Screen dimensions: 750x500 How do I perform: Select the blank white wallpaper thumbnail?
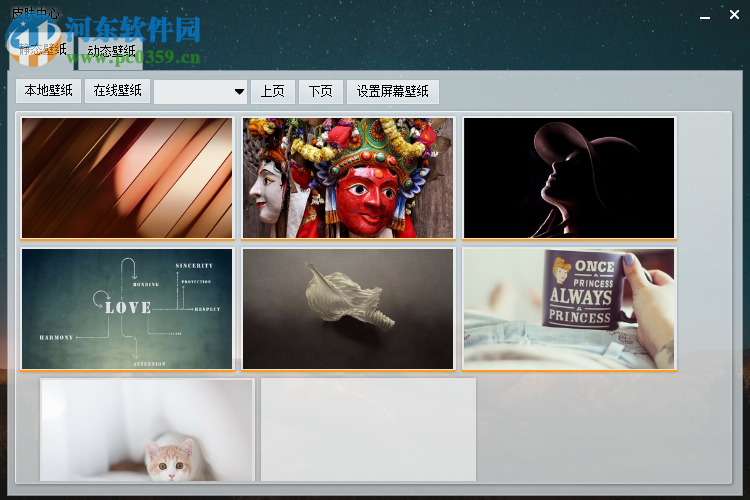point(368,430)
